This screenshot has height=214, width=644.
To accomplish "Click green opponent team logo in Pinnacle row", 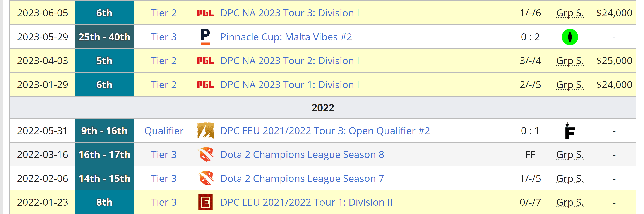I will point(570,37).
